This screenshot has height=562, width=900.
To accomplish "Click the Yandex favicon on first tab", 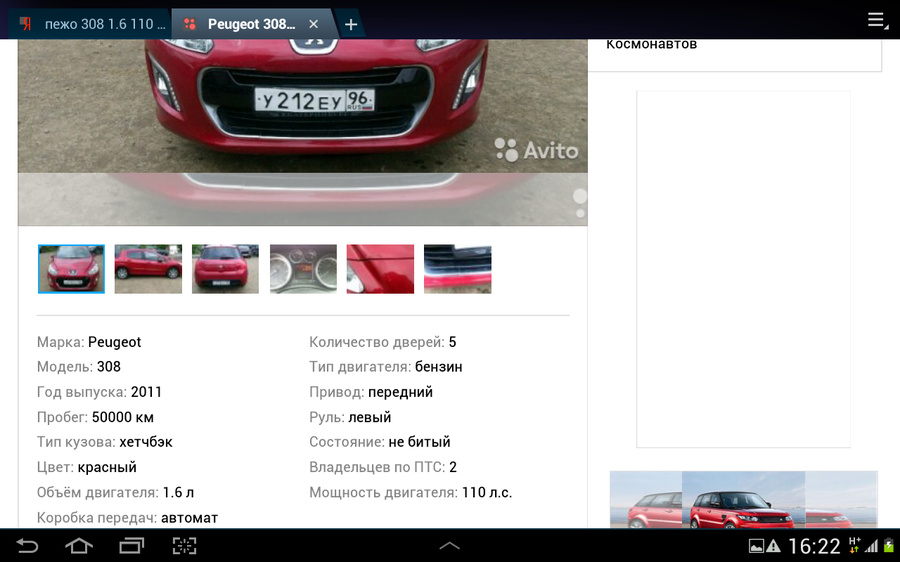I will click(x=26, y=24).
